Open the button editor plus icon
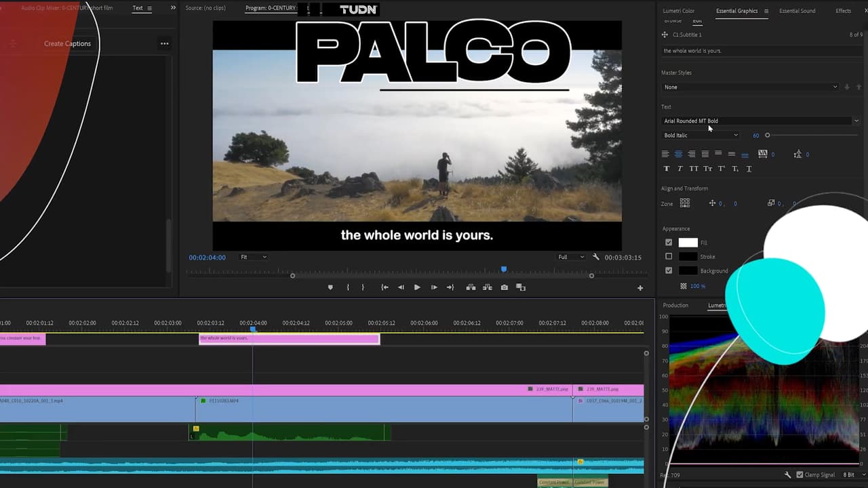 pos(639,288)
